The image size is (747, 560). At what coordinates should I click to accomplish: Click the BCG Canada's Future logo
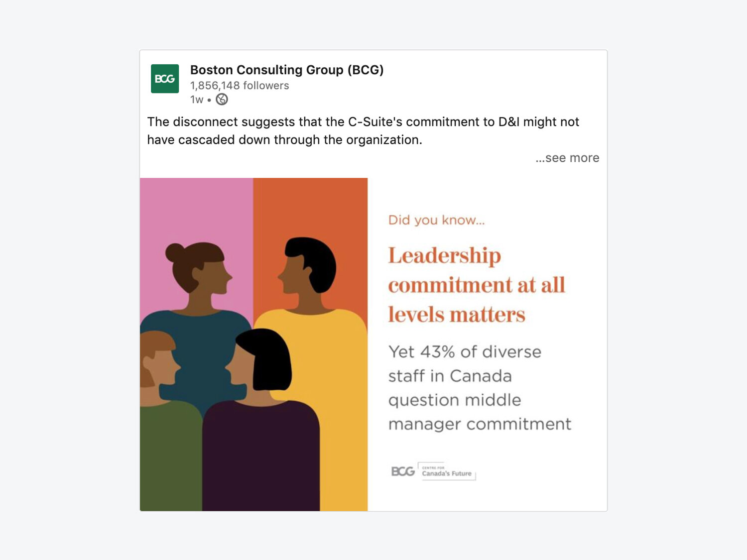433,471
